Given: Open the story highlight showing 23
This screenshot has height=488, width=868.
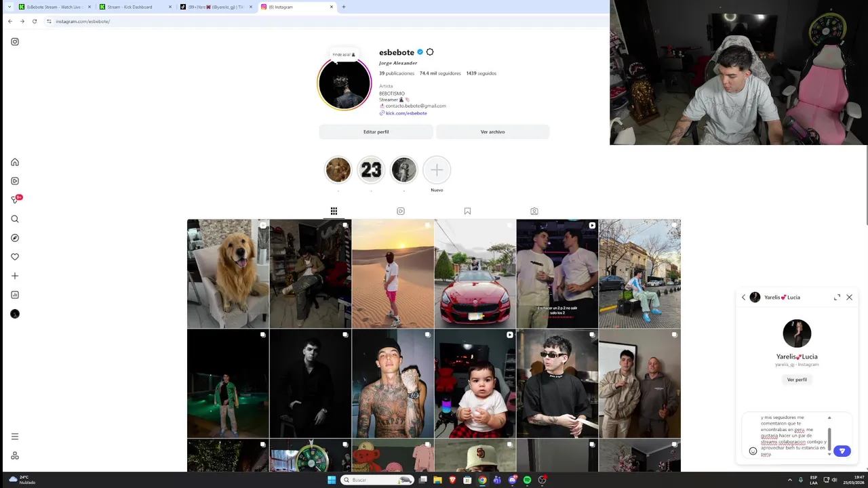Looking at the screenshot, I should 371,169.
